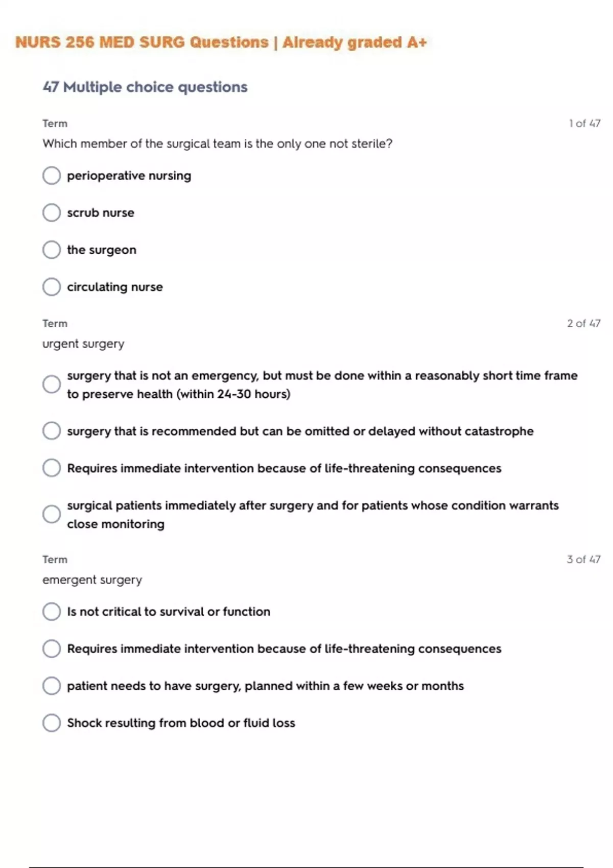
Task: Click the NURS 256 MED SURG title
Action: pyautogui.click(x=221, y=42)
